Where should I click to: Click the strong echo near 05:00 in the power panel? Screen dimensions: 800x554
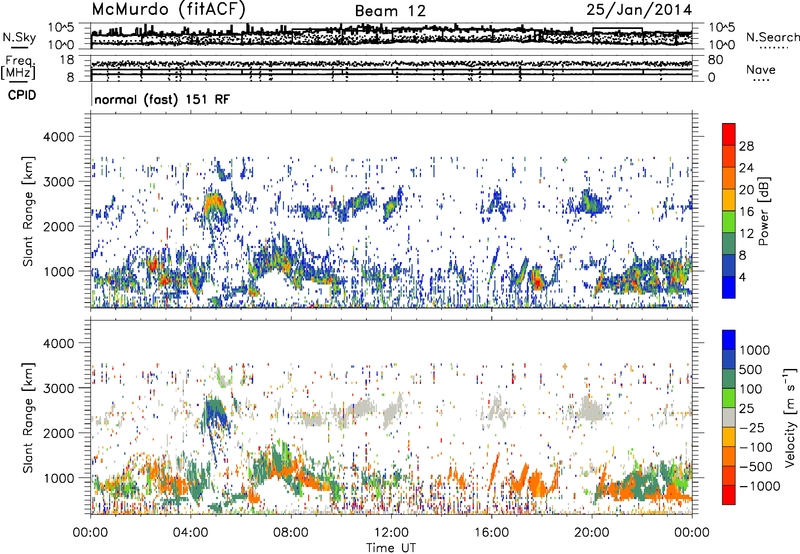click(x=213, y=204)
